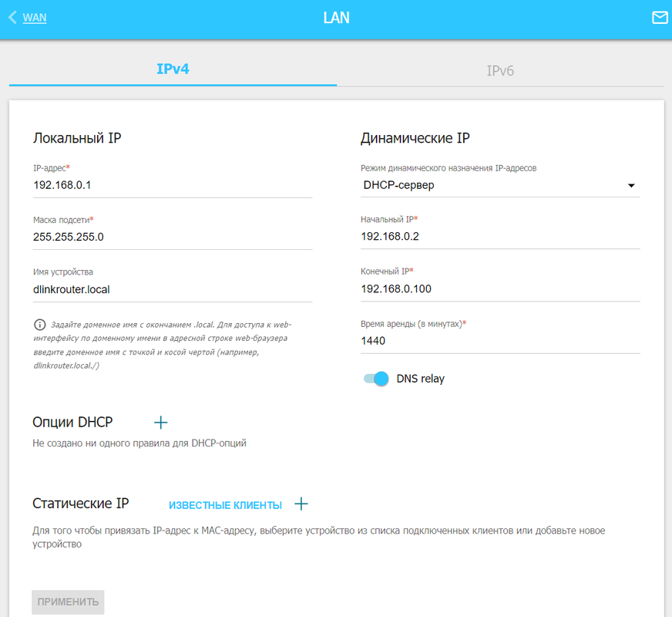Image resolution: width=672 pixels, height=617 pixels.
Task: Click the Опции DHCP heading
Action: 72,423
